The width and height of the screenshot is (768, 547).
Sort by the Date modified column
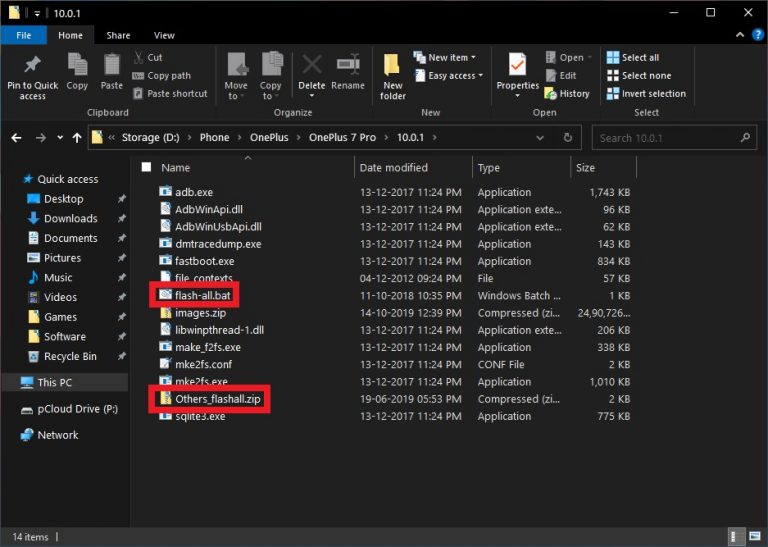pos(393,167)
